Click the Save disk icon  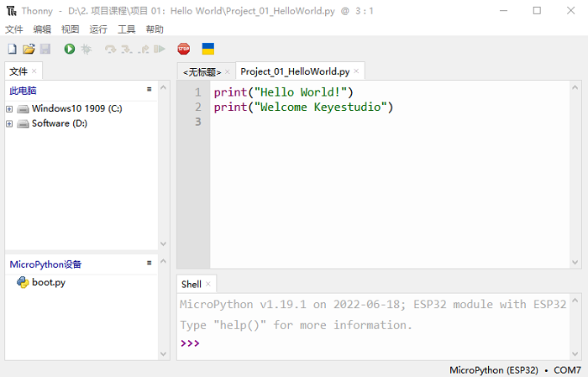(45, 50)
